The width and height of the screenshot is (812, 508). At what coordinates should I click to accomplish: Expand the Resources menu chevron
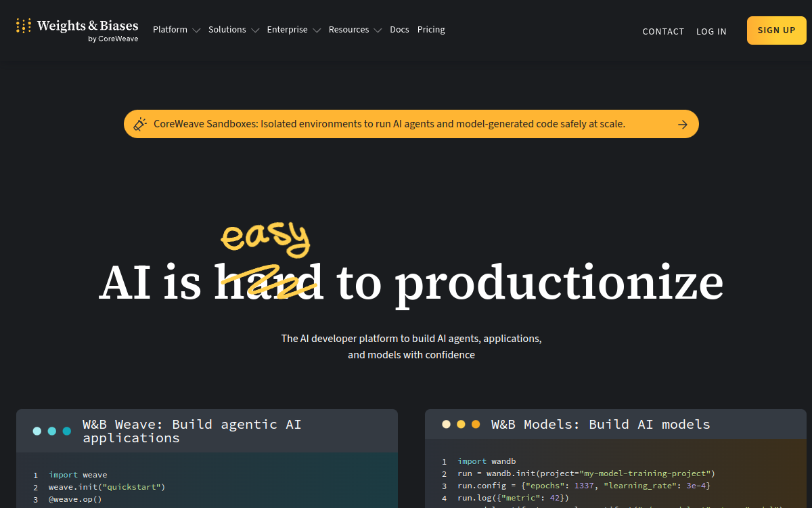pyautogui.click(x=378, y=30)
